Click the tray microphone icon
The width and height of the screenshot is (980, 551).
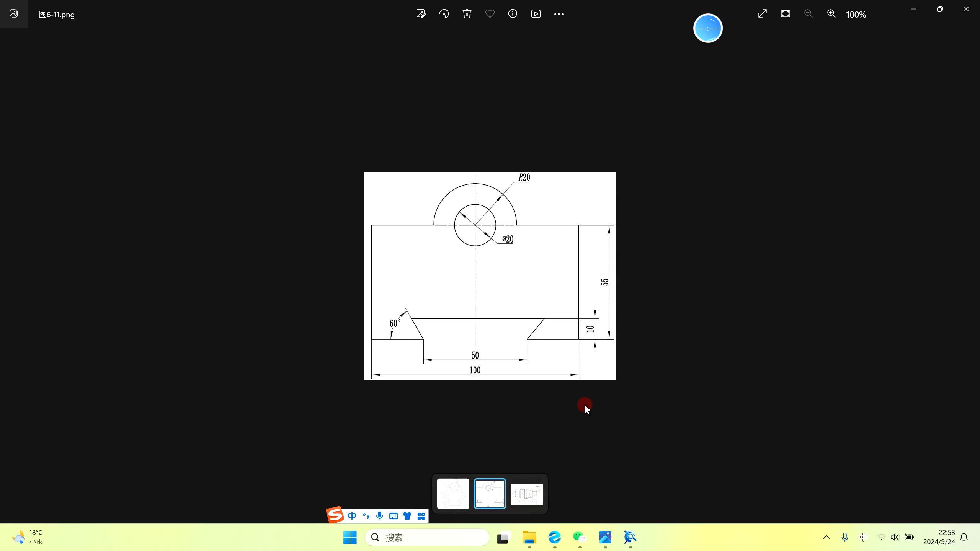[845, 537]
